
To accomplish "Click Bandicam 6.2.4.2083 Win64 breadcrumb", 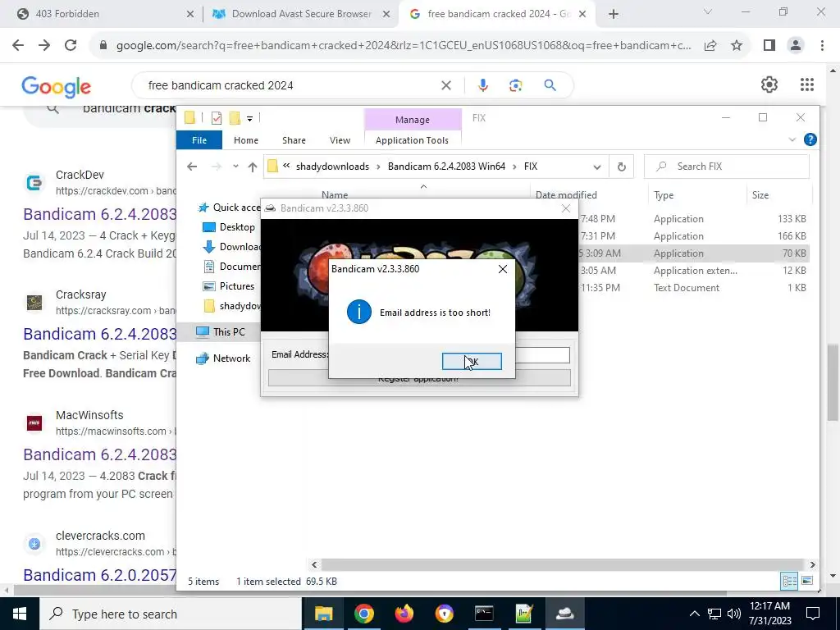I will click(446, 167).
